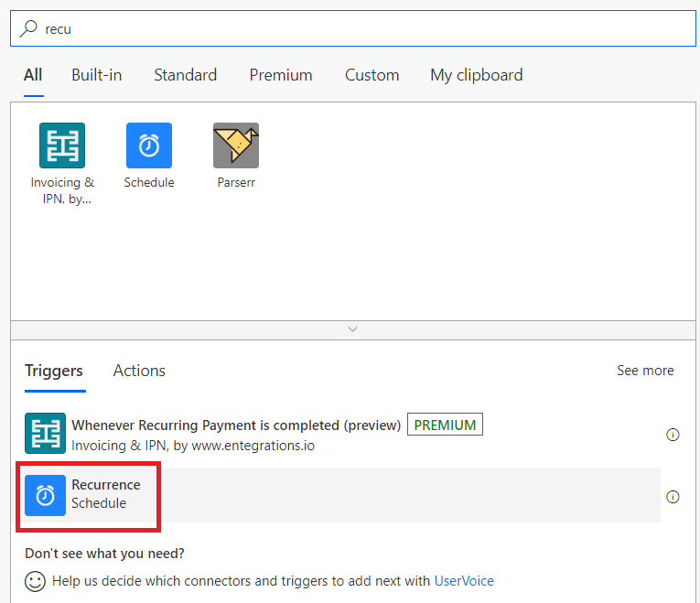
Task: Show info for Recurring Payment trigger
Action: coord(673,435)
